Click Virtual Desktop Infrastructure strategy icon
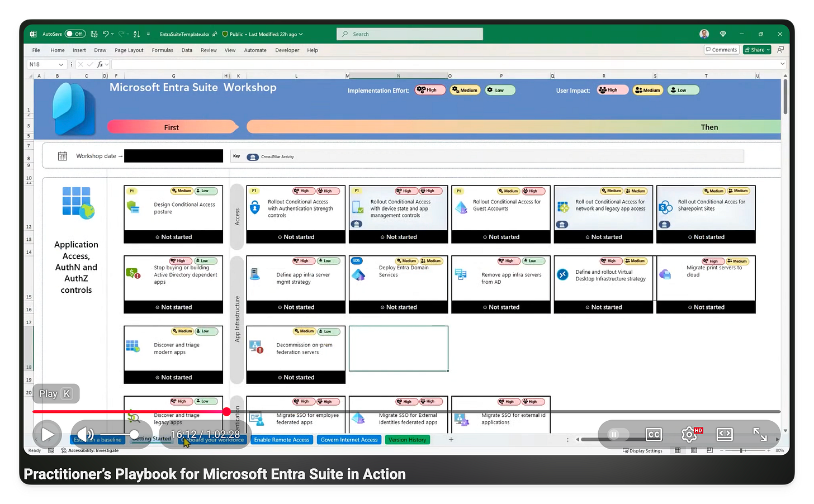Screen dimensions: 814x504 (x=563, y=274)
